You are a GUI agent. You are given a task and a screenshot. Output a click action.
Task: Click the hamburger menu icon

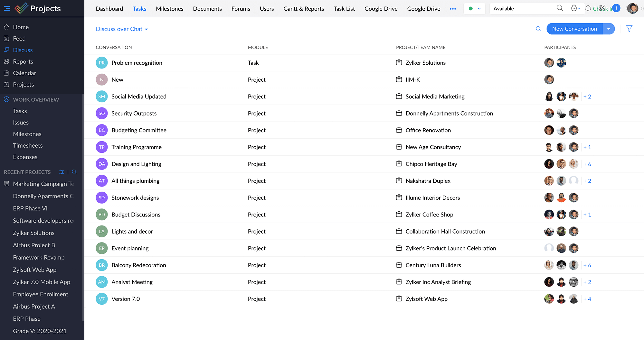7,8
